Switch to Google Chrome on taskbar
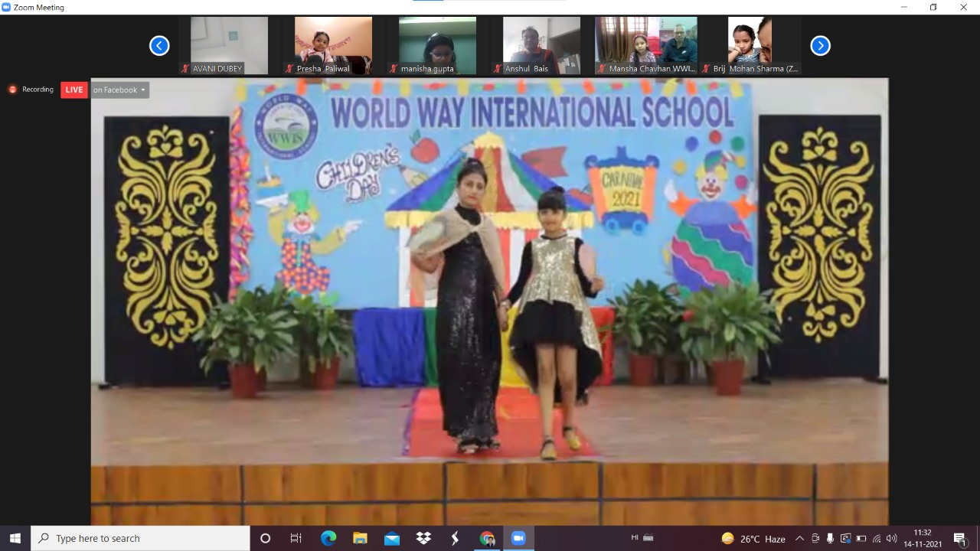980x551 pixels. click(x=487, y=538)
